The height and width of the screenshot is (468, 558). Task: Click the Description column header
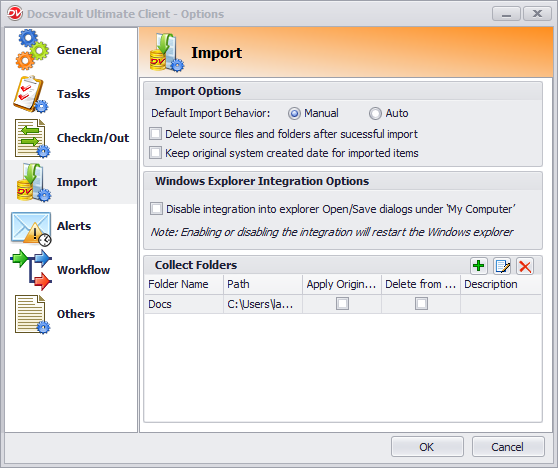(501, 284)
